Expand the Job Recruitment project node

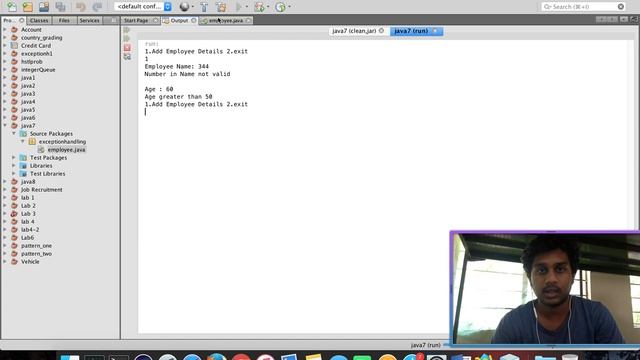(x=5, y=189)
